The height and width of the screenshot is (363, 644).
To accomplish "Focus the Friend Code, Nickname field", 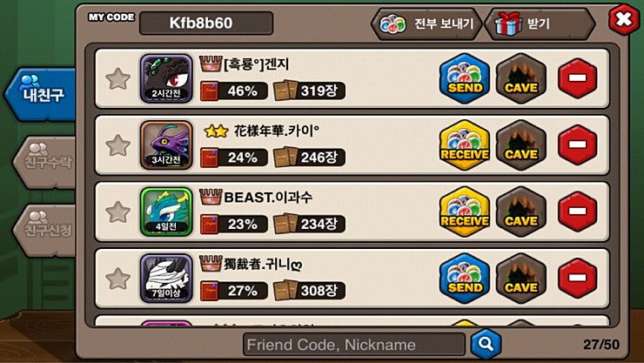I will point(354,344).
